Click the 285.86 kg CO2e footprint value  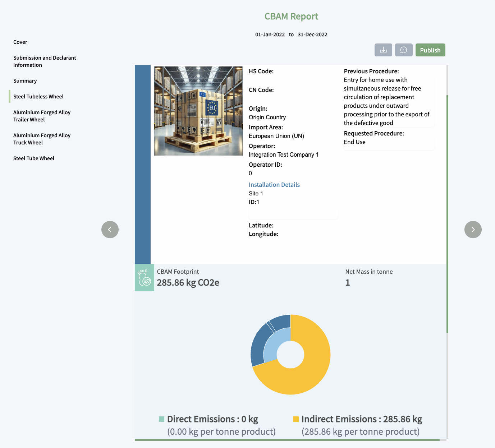coord(188,283)
